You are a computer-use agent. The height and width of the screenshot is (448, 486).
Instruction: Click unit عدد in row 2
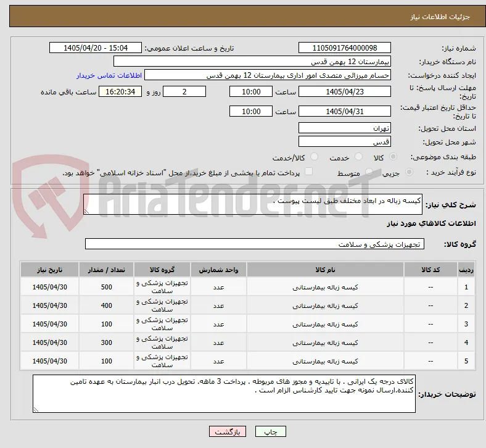coord(218,305)
